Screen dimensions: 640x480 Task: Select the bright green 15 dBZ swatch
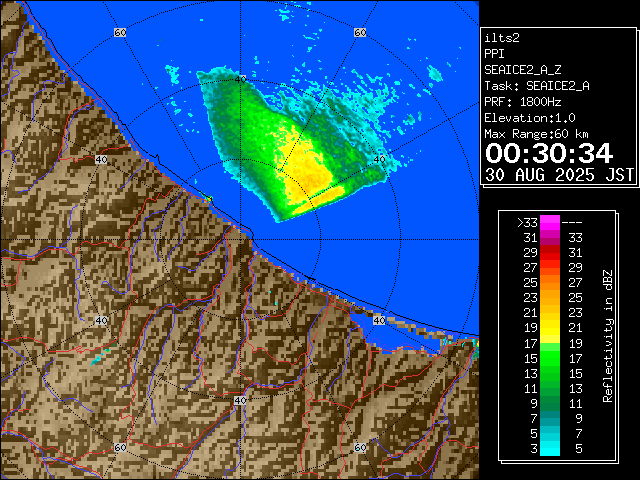[550, 357]
